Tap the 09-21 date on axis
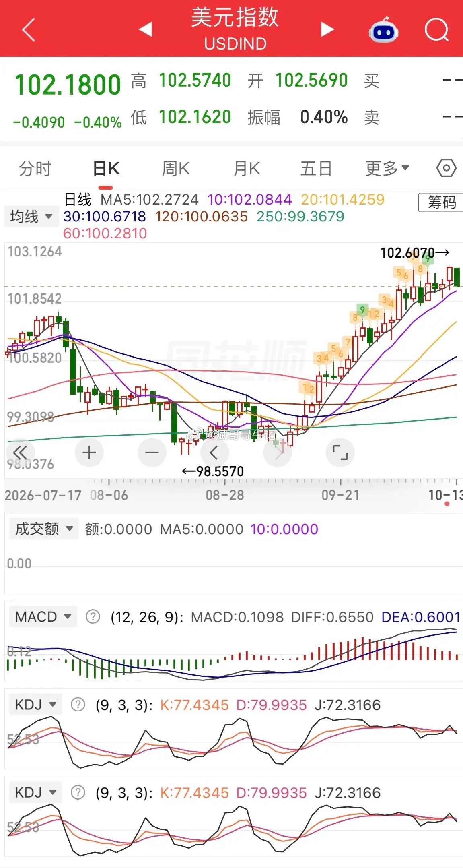Image resolution: width=463 pixels, height=868 pixels. click(340, 495)
